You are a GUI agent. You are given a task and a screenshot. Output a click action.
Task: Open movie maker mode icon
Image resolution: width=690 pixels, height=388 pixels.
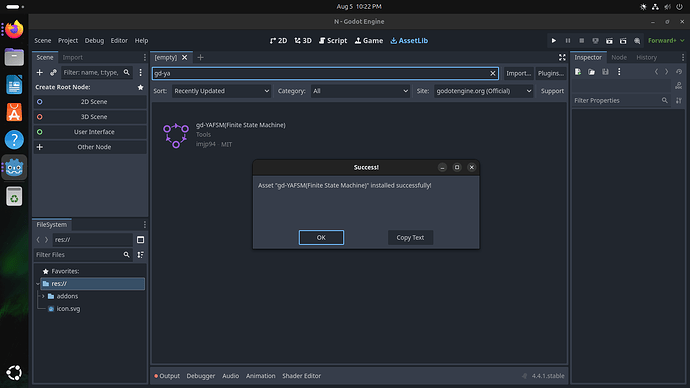(x=637, y=40)
